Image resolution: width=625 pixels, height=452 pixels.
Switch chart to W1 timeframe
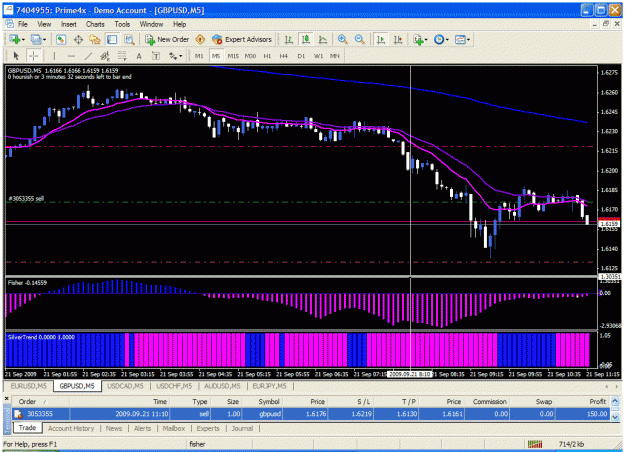[x=318, y=56]
